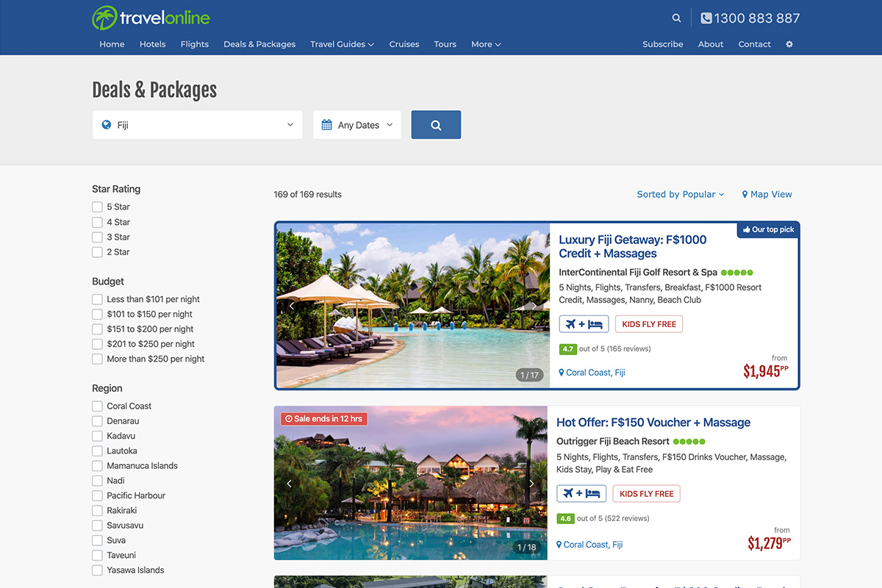This screenshot has height=588, width=882.
Task: Go to previous photo on InterContinental image
Action: (291, 306)
